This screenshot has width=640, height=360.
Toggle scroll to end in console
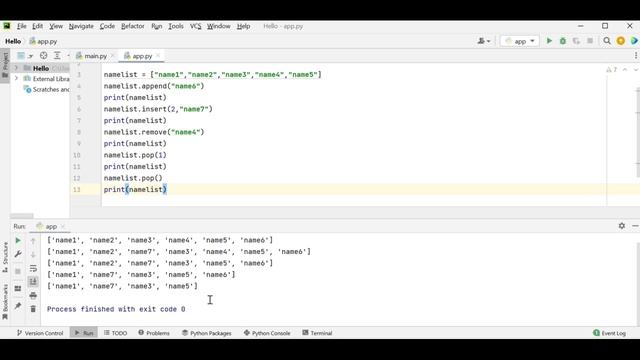(x=33, y=282)
